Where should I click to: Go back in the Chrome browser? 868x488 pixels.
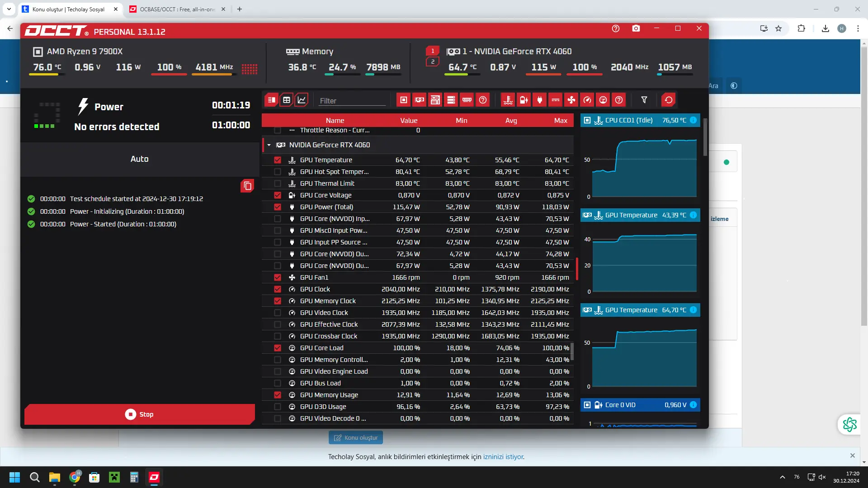(10, 28)
